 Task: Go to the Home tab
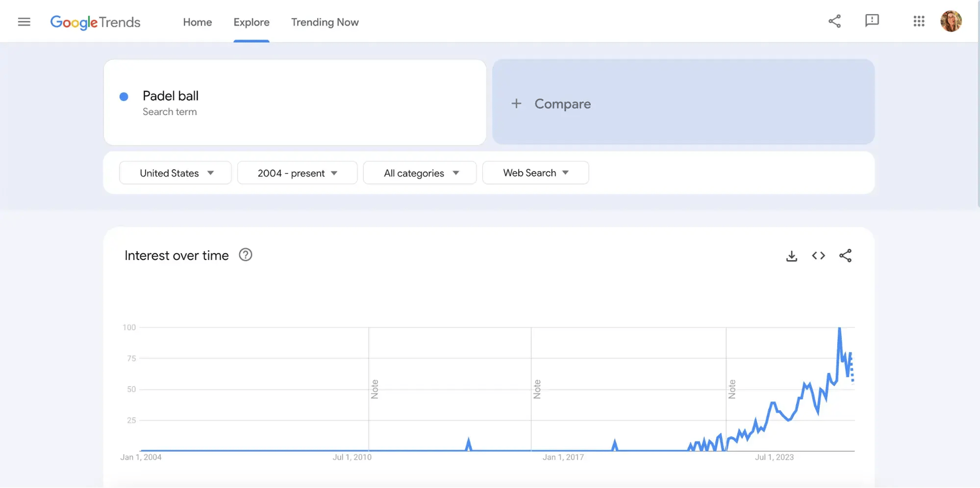(198, 22)
